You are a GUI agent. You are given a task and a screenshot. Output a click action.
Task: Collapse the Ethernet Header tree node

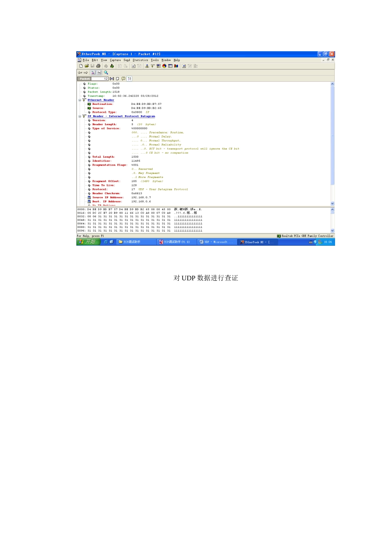[x=80, y=100]
